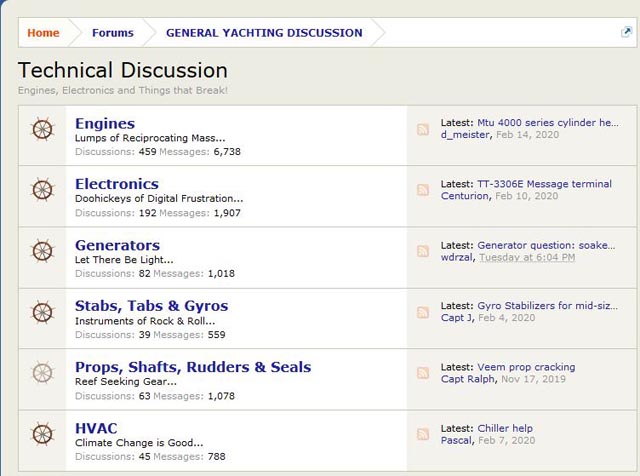The image size is (640, 476).
Task: Open the Generators forum
Action: point(118,245)
